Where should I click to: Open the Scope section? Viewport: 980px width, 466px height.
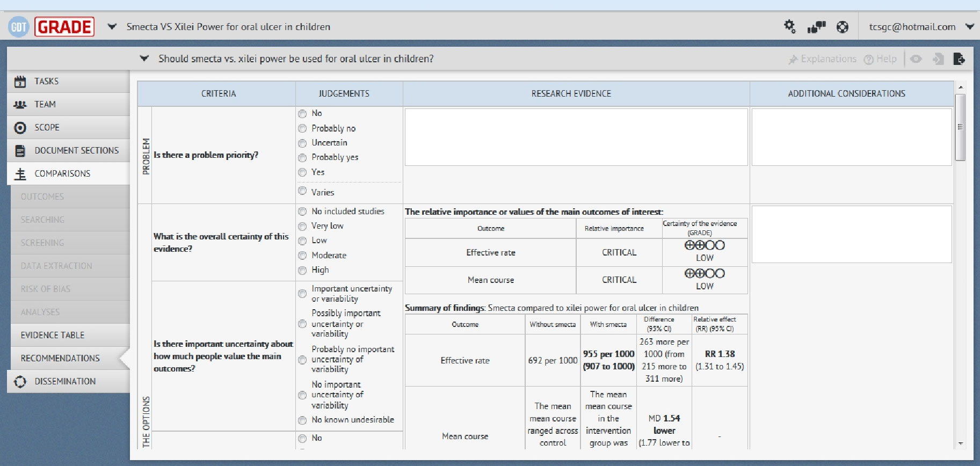coord(68,128)
